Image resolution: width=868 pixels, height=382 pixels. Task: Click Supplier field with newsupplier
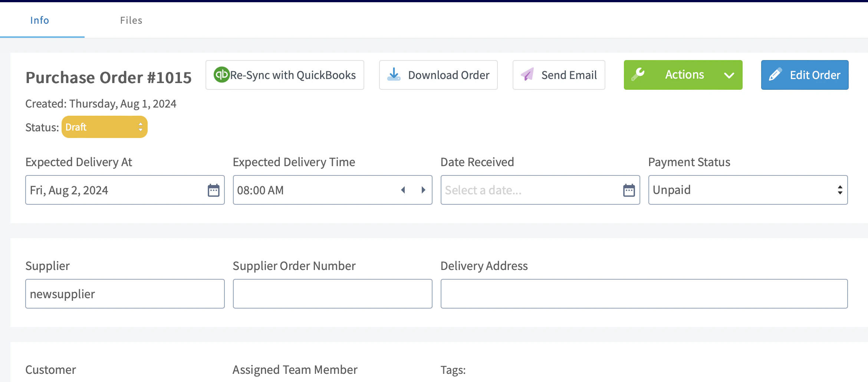(125, 294)
